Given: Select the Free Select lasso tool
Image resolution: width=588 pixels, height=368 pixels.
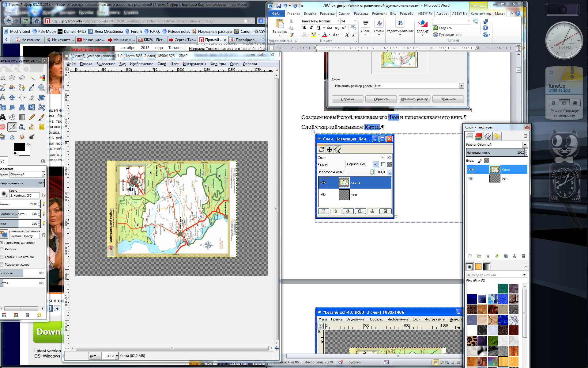Looking at the screenshot, I should point(22,78).
